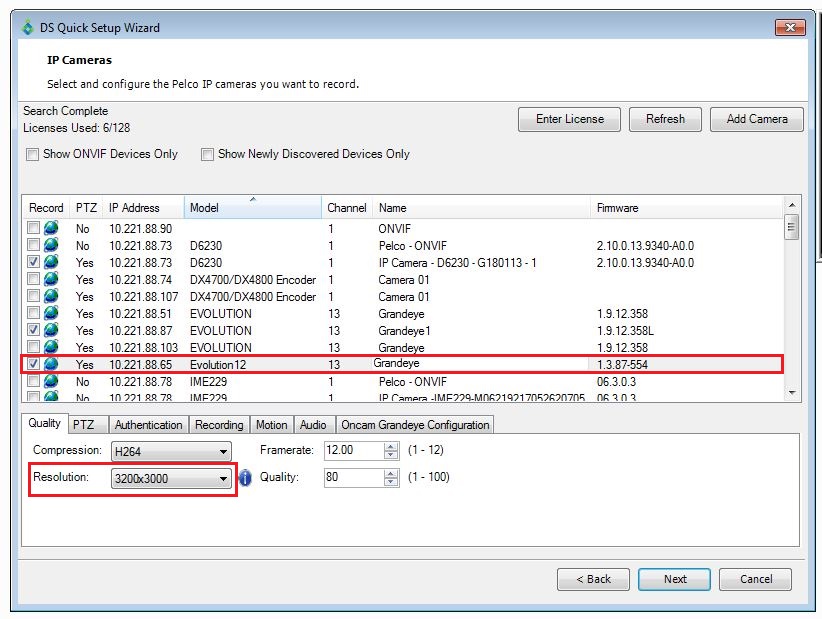
Task: Click the Add Camera button
Action: click(x=757, y=119)
